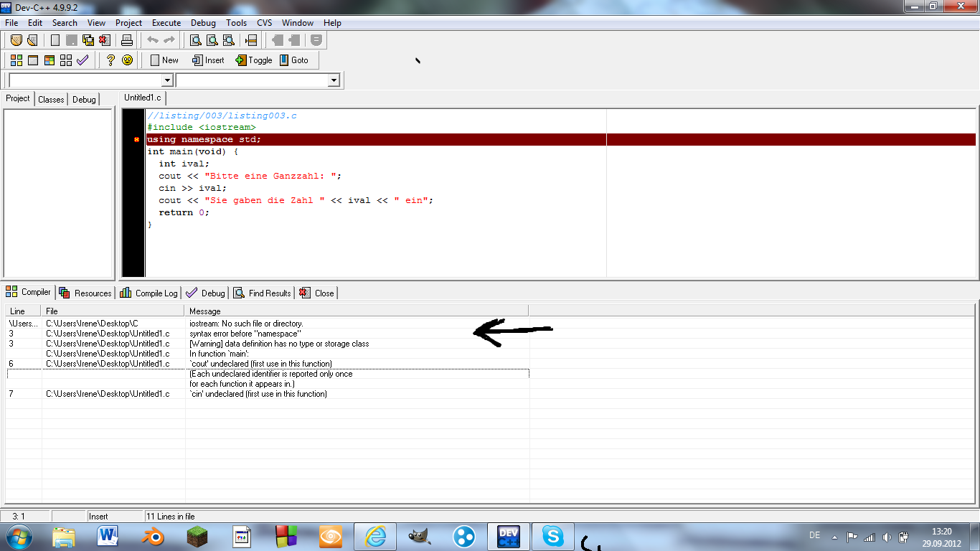Open the Execute menu
This screenshot has height=551, width=980.
coord(166,23)
